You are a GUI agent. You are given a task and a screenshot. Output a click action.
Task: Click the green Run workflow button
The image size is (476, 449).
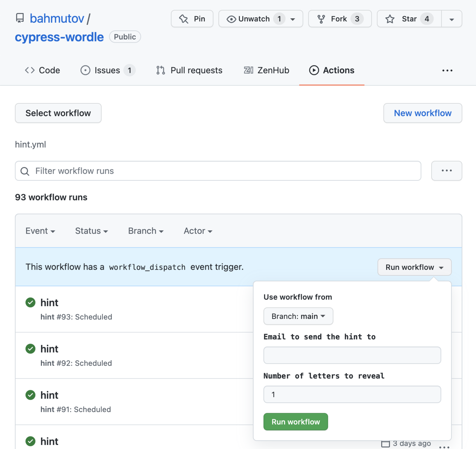click(x=296, y=422)
